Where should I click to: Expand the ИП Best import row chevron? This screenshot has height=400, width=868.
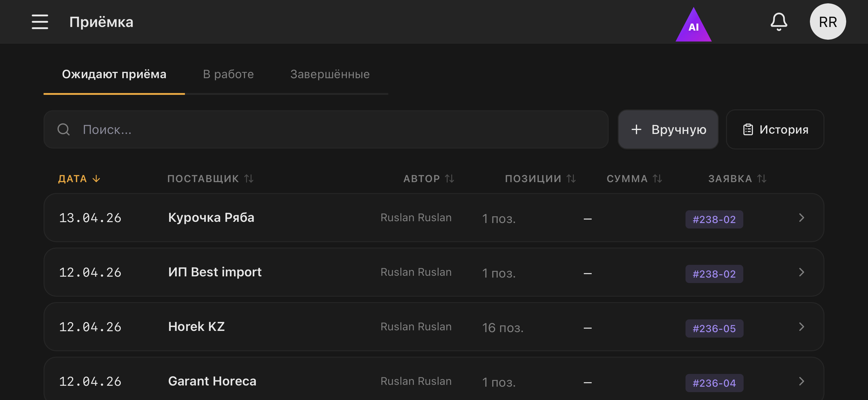coord(801,272)
